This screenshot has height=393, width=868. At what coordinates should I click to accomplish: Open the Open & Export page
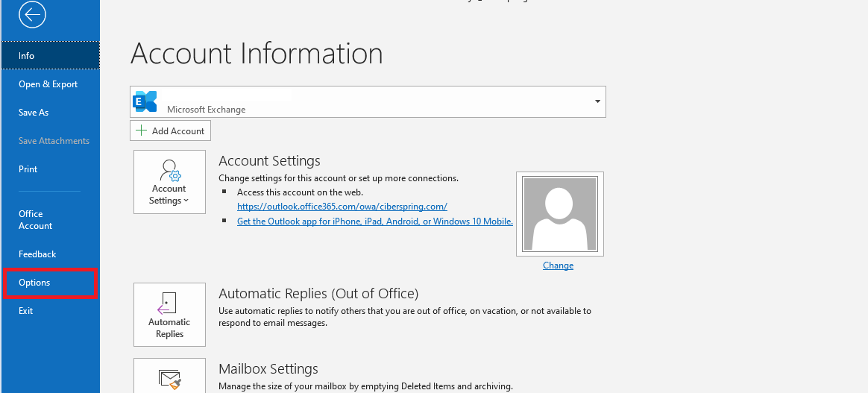click(x=50, y=84)
